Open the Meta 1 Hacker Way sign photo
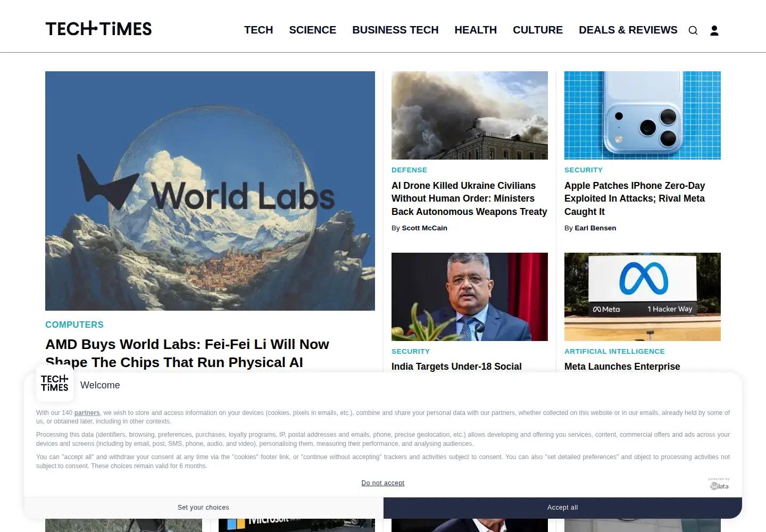The width and height of the screenshot is (766, 532). click(643, 297)
